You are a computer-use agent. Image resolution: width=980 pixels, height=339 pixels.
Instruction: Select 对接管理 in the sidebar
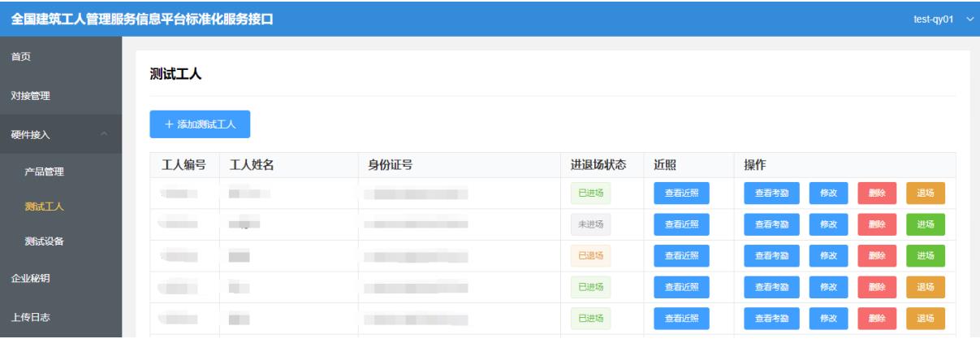(30, 96)
